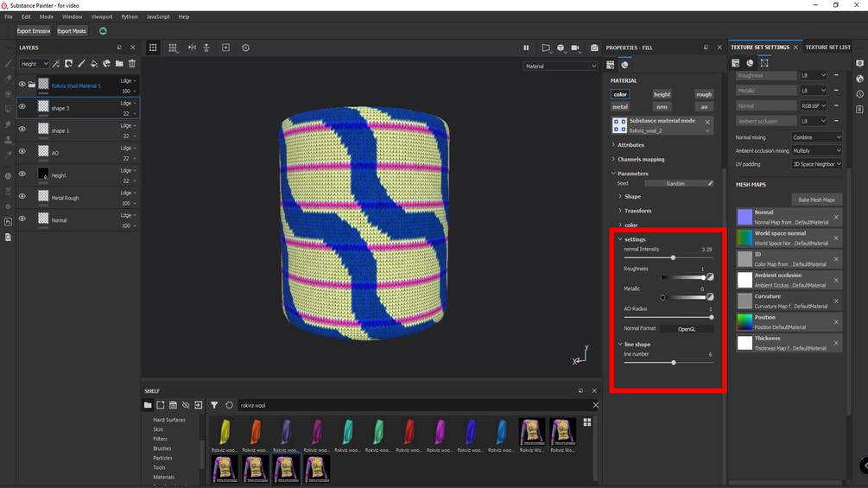868x488 pixels.
Task: Toggle the height material channel button
Action: pyautogui.click(x=662, y=94)
